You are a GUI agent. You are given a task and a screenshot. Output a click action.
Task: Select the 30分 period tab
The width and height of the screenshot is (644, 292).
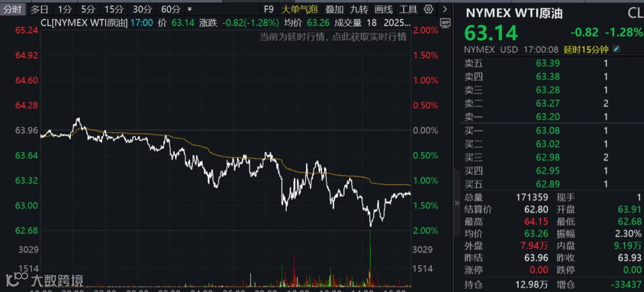142,9
